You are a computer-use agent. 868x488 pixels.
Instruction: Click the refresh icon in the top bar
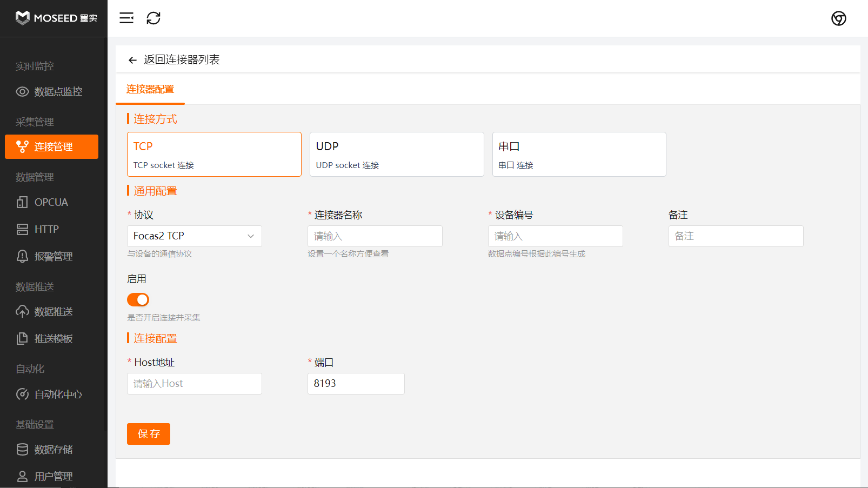[153, 18]
